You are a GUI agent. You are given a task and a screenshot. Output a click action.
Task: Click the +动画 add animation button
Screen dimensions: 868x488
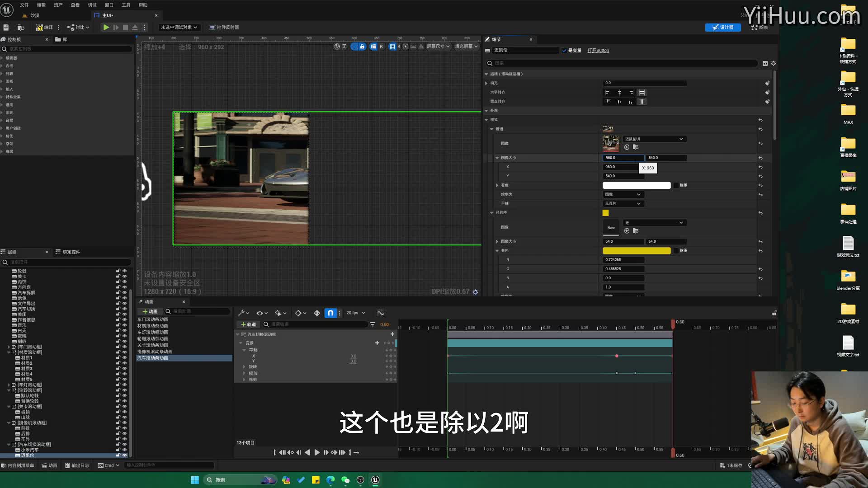(150, 312)
